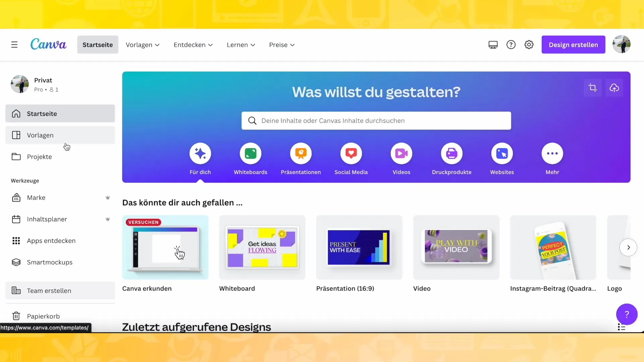Click the Privat team avatar in sidebar

tap(20, 84)
